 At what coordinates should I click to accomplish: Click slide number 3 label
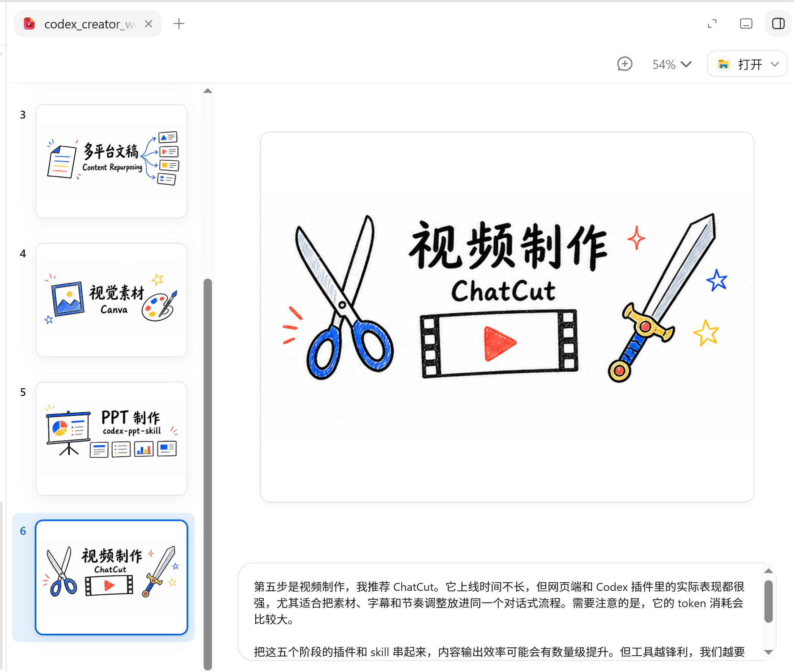coord(23,115)
